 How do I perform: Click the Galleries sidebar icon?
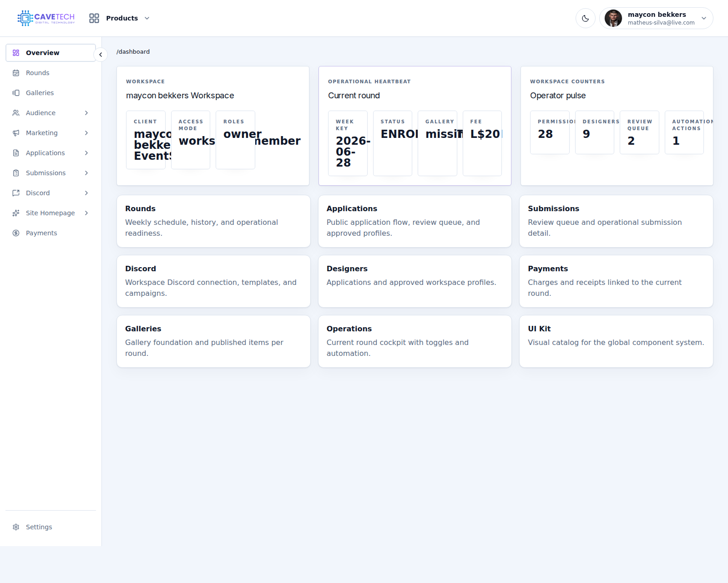click(16, 93)
